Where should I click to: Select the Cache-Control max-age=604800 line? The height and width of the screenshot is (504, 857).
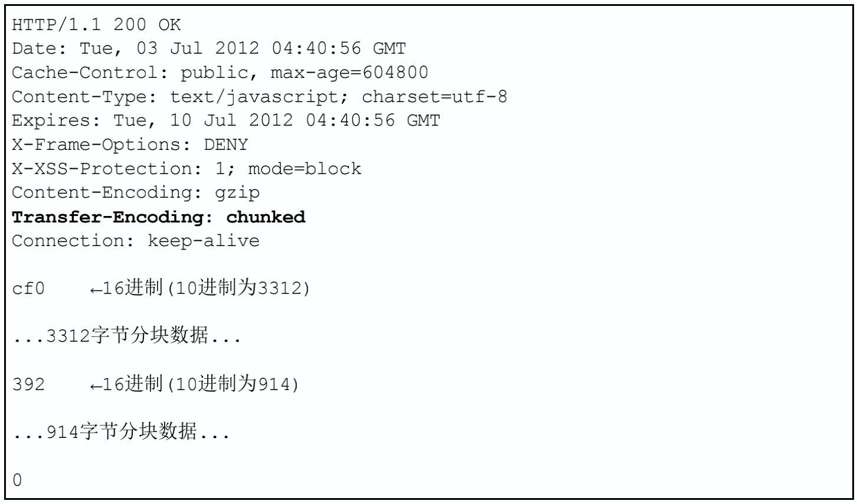220,73
